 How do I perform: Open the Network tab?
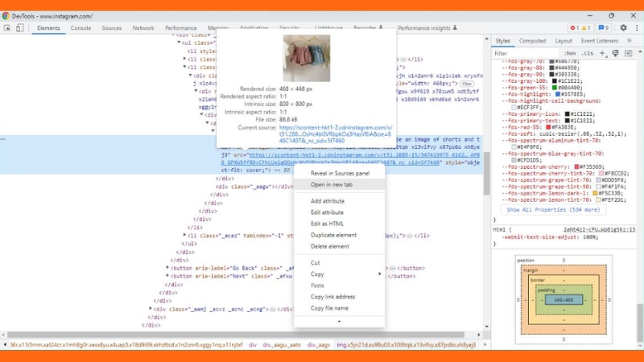[143, 28]
